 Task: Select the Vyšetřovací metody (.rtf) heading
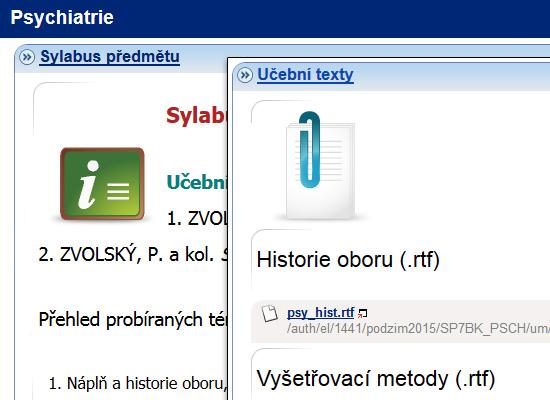376,379
